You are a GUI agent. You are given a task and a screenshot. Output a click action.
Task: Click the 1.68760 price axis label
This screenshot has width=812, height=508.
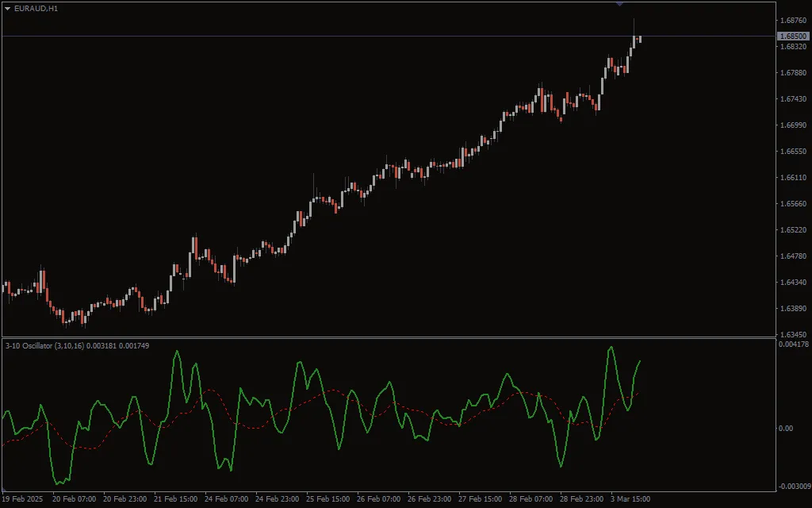pos(793,21)
